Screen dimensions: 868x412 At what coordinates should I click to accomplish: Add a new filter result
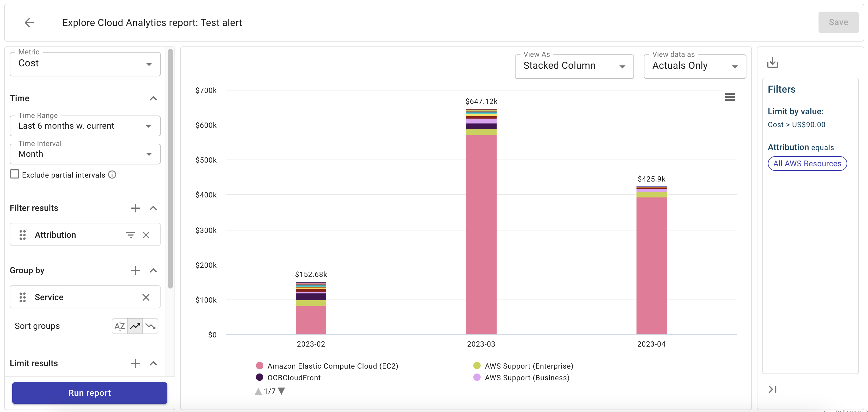135,208
